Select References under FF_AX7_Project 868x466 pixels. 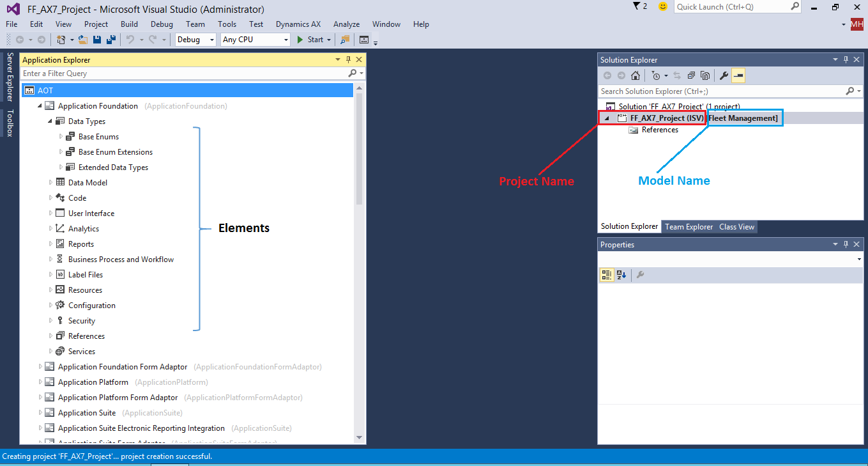click(x=660, y=130)
